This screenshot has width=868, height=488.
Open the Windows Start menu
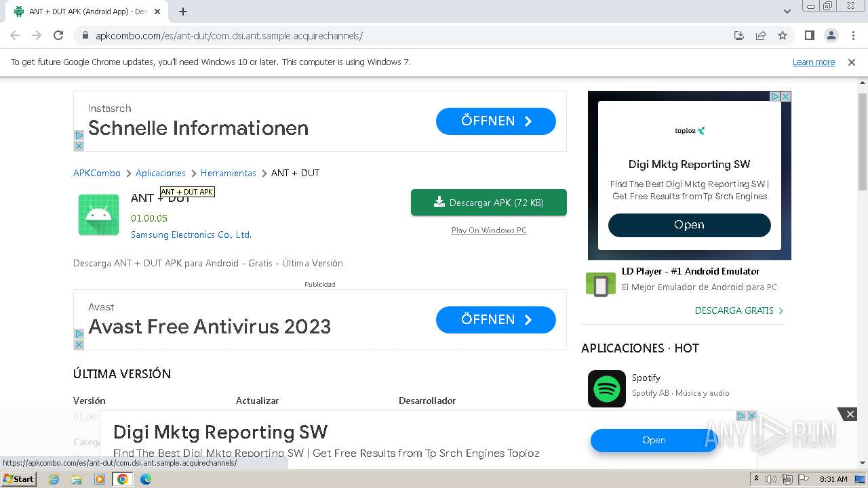(18, 479)
